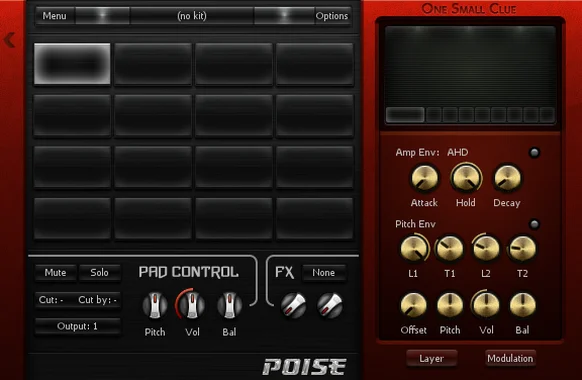Click the Pitch Env T1 knob
This screenshot has width=582, height=380.
tap(449, 249)
